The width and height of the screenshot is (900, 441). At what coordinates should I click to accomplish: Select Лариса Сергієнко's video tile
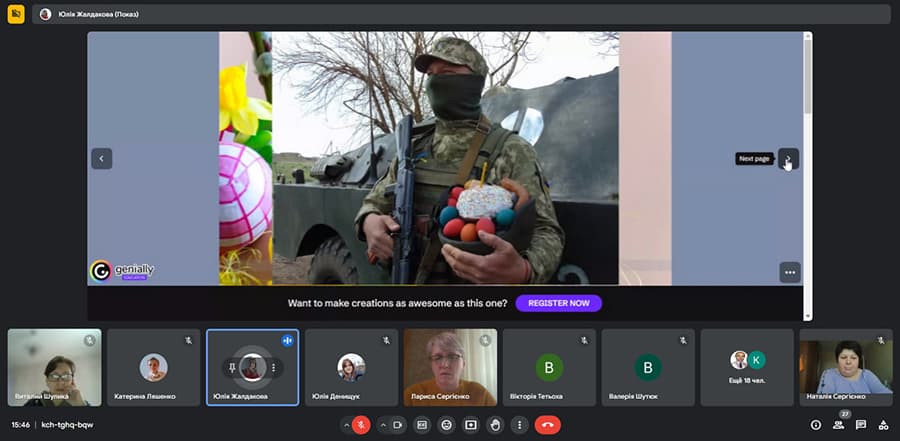(451, 368)
